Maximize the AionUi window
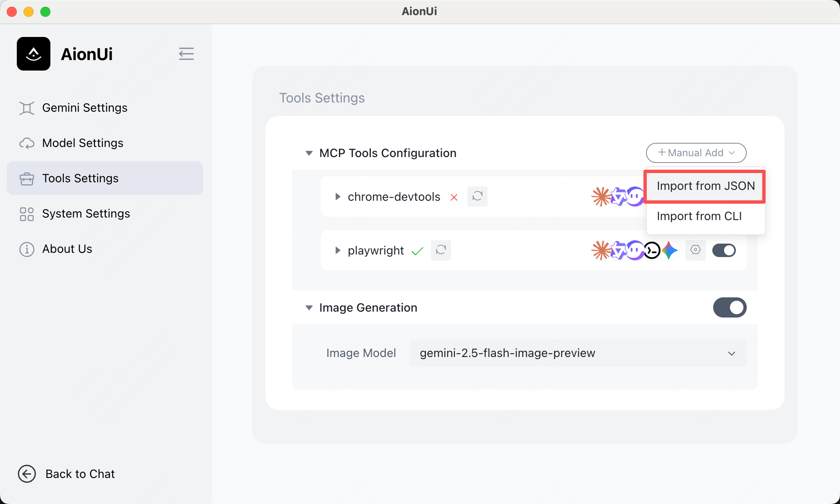Viewport: 840px width, 504px height. pyautogui.click(x=45, y=12)
